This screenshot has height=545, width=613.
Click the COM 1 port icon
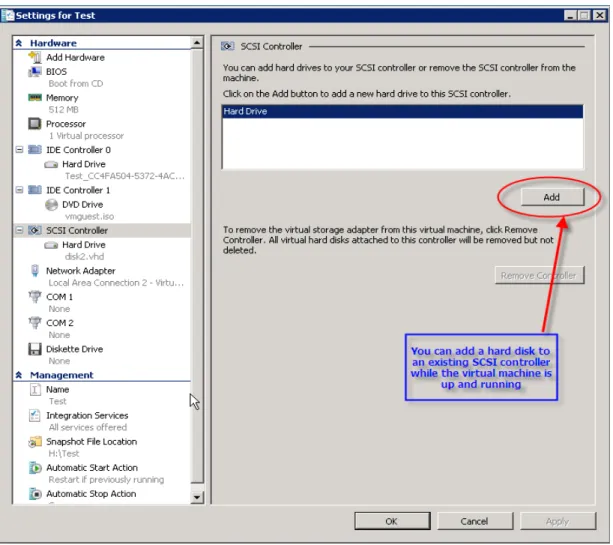click(35, 297)
